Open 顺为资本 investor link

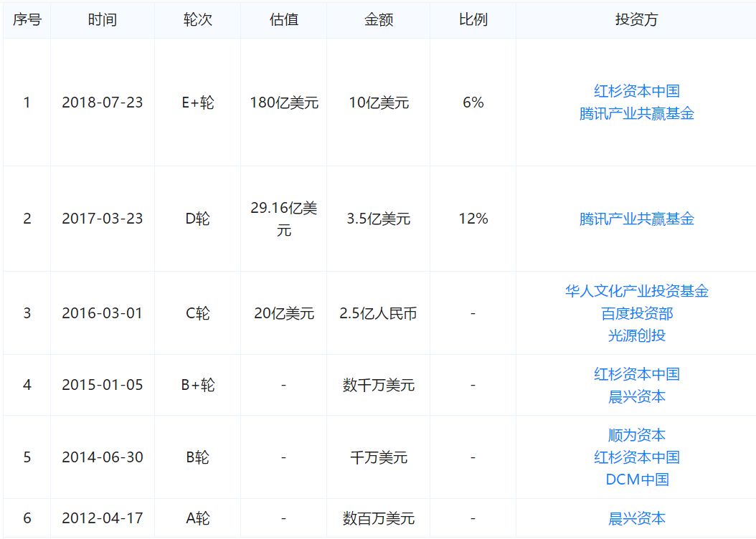(x=636, y=435)
